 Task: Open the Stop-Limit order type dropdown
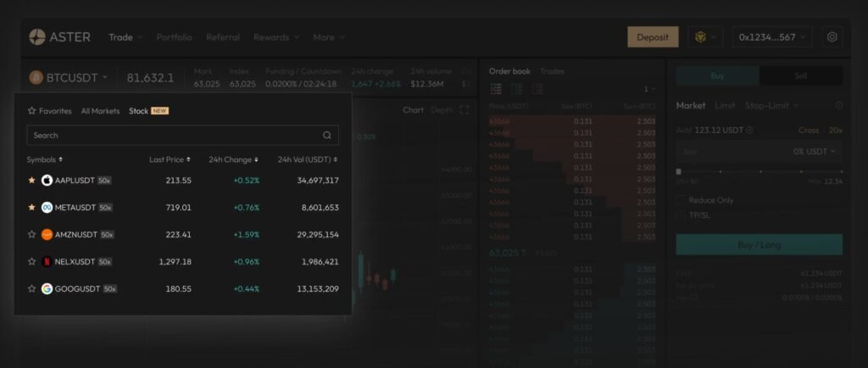point(771,106)
